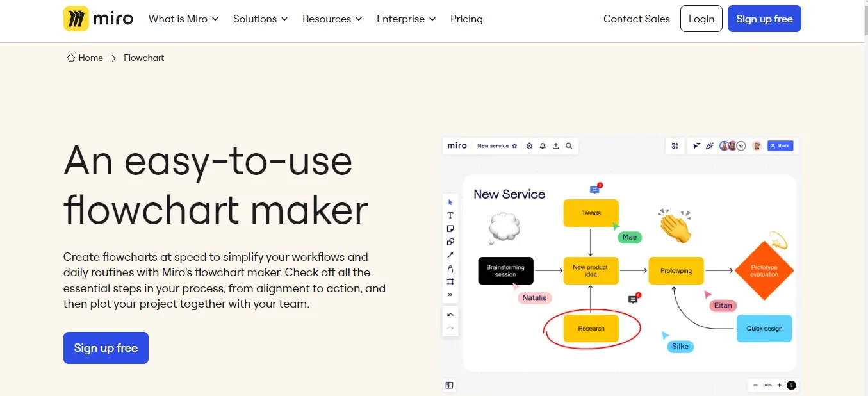Click the Flowchart breadcrumb
The image size is (868, 396).
143,58
